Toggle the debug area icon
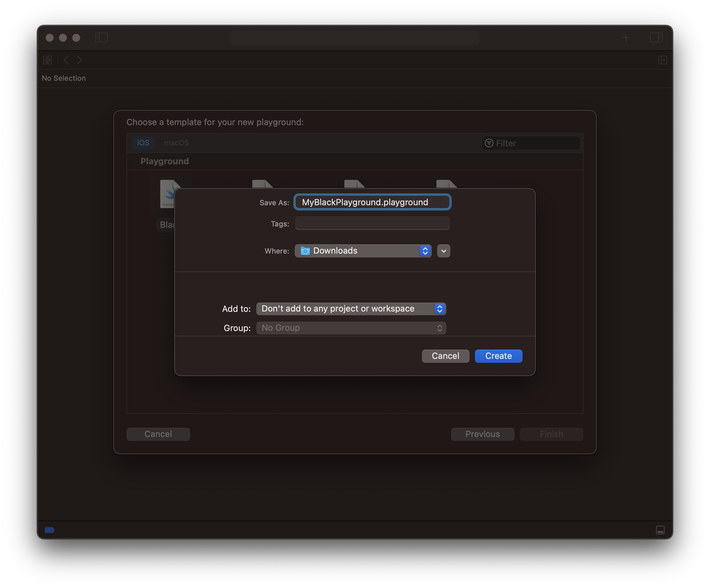Viewport: 710px width, 588px height. point(660,530)
